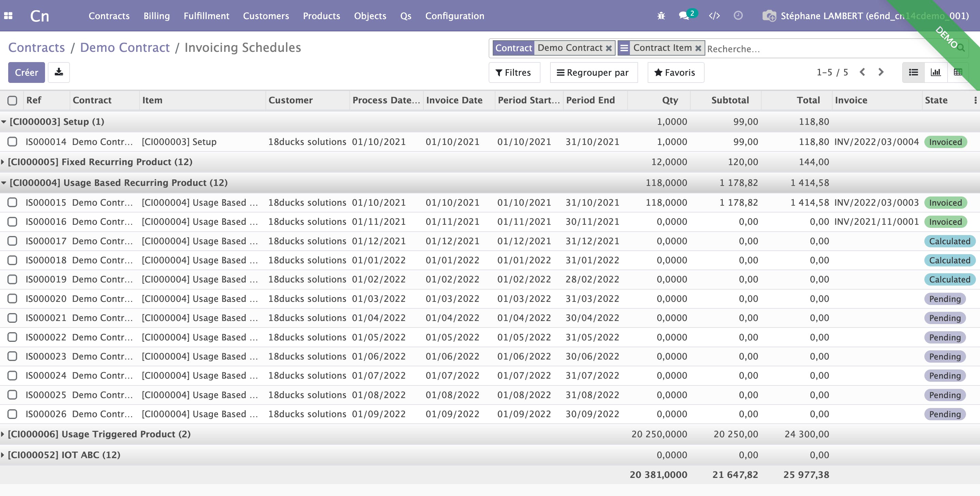Open the clock activities icon

click(738, 16)
